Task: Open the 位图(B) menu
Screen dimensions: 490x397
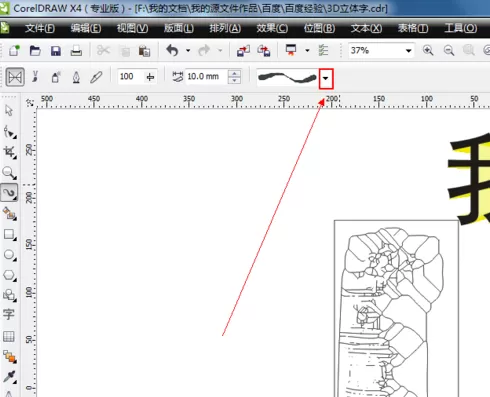Action: click(x=319, y=28)
